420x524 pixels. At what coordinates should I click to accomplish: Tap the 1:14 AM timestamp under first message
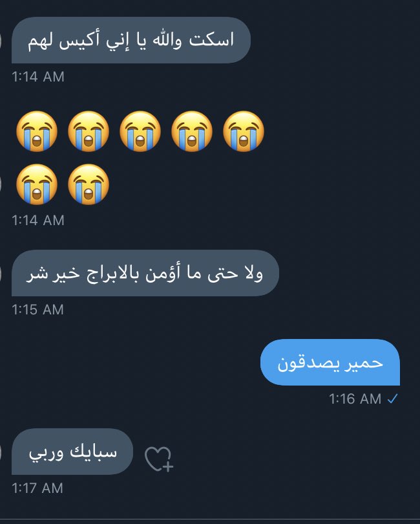tap(37, 76)
